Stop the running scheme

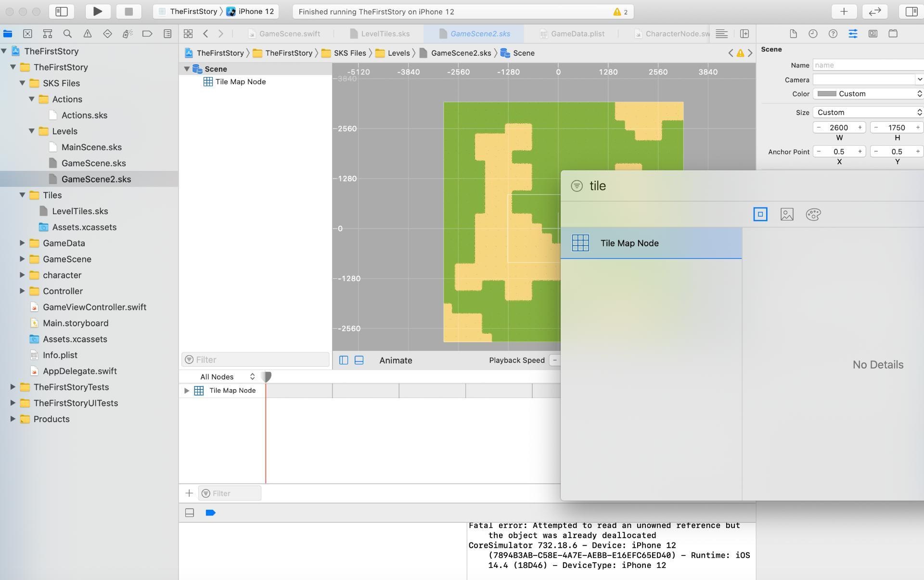[x=128, y=12]
